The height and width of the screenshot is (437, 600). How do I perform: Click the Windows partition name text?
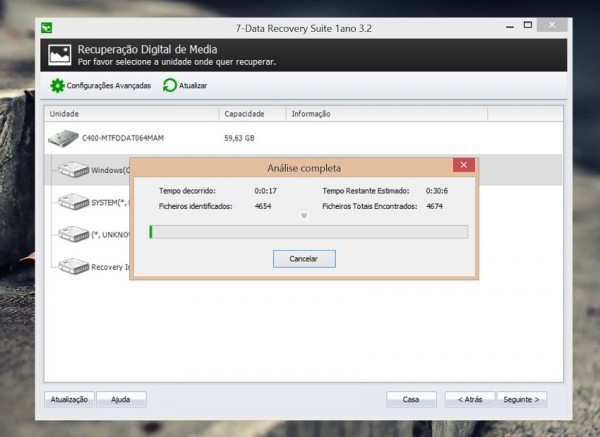[110, 170]
